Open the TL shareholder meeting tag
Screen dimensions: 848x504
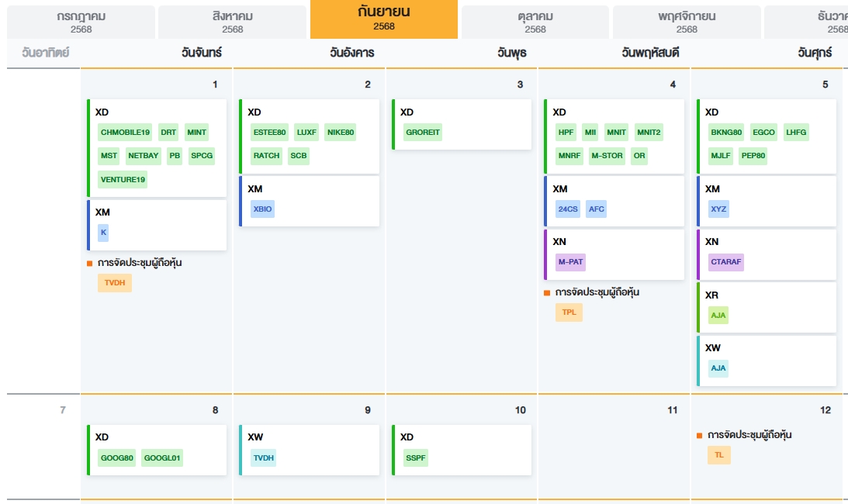click(x=718, y=455)
